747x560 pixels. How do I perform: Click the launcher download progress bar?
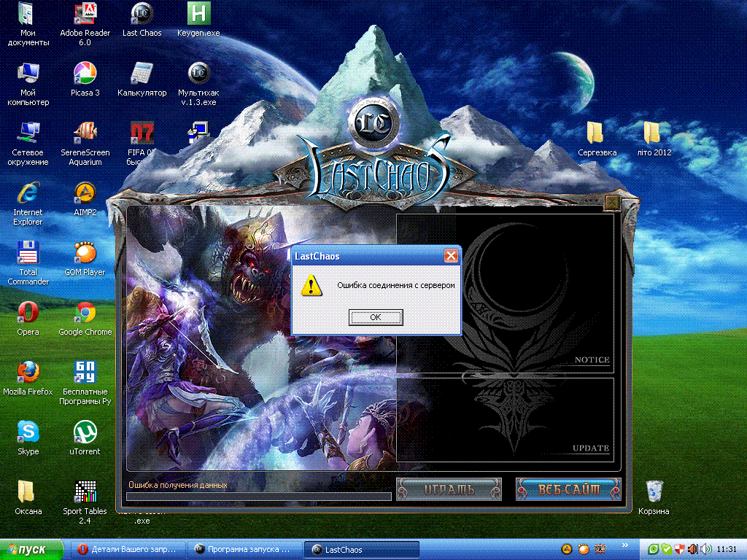(259, 497)
